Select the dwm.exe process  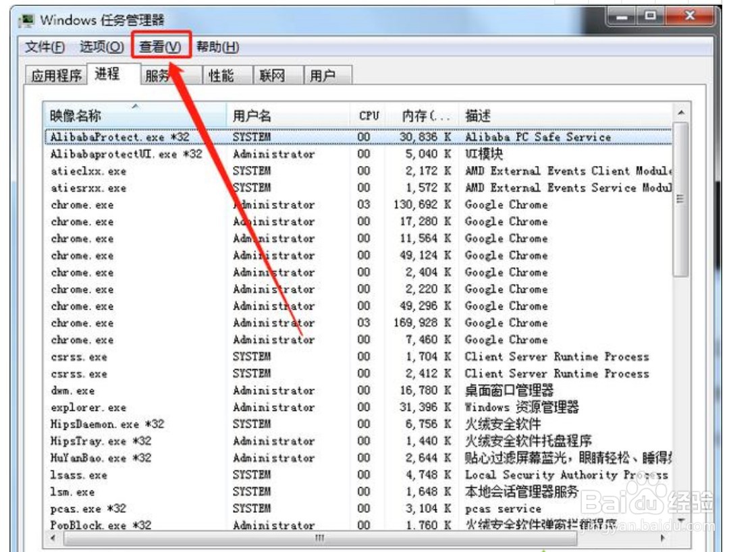[x=358, y=390]
